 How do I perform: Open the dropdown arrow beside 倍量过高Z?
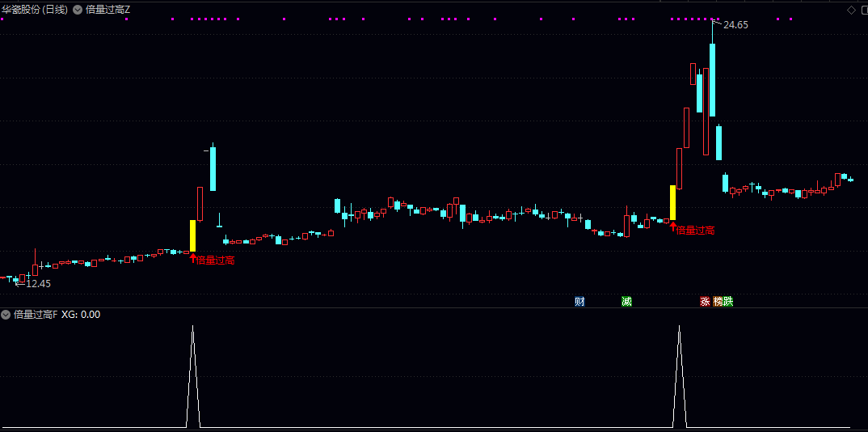tap(77, 10)
